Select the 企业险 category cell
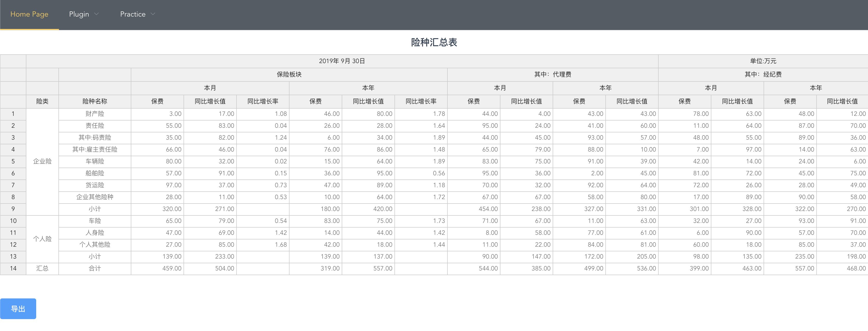This screenshot has width=868, height=331. click(42, 161)
